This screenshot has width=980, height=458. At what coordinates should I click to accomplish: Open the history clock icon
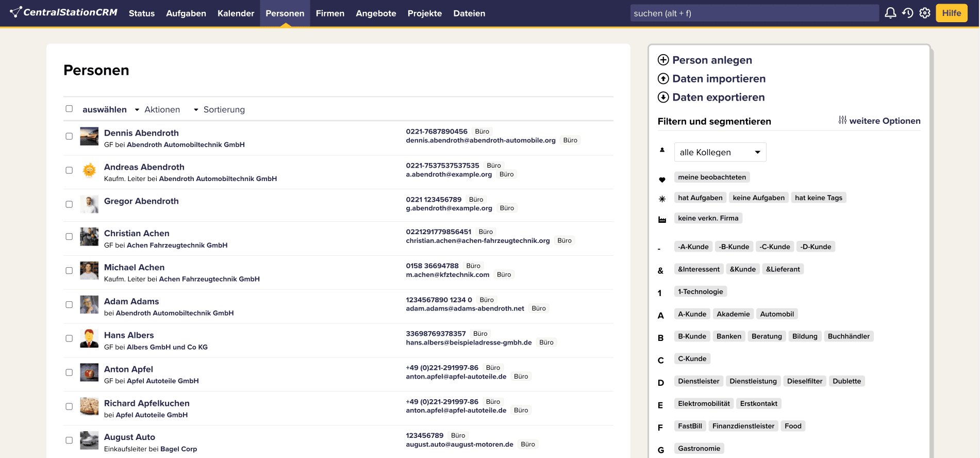908,13
